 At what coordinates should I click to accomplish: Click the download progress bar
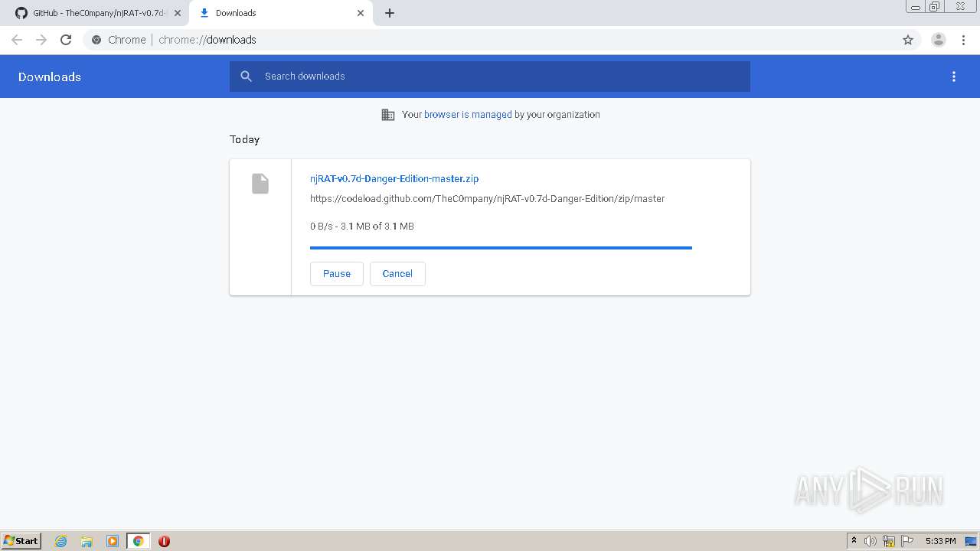tap(501, 248)
